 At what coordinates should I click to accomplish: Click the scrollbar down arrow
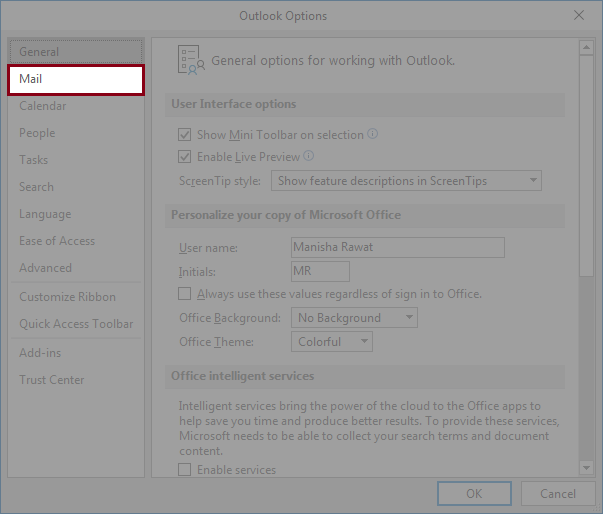click(x=586, y=467)
